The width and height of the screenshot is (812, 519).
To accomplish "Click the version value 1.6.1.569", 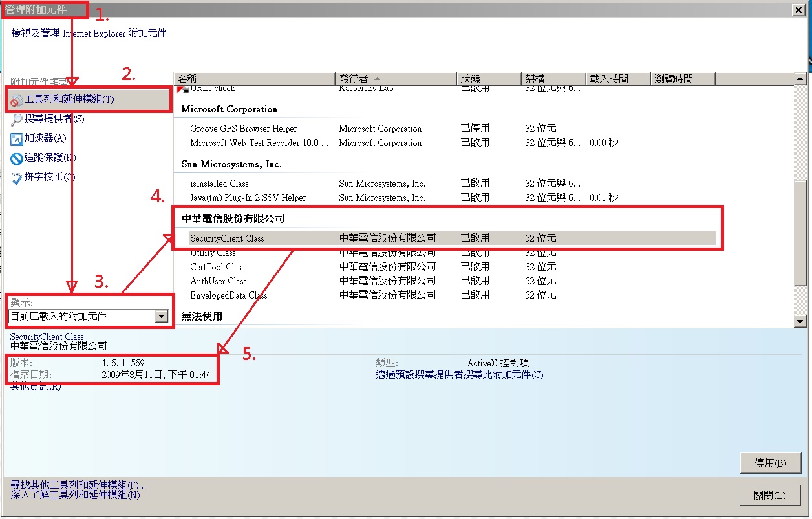I will tap(123, 363).
